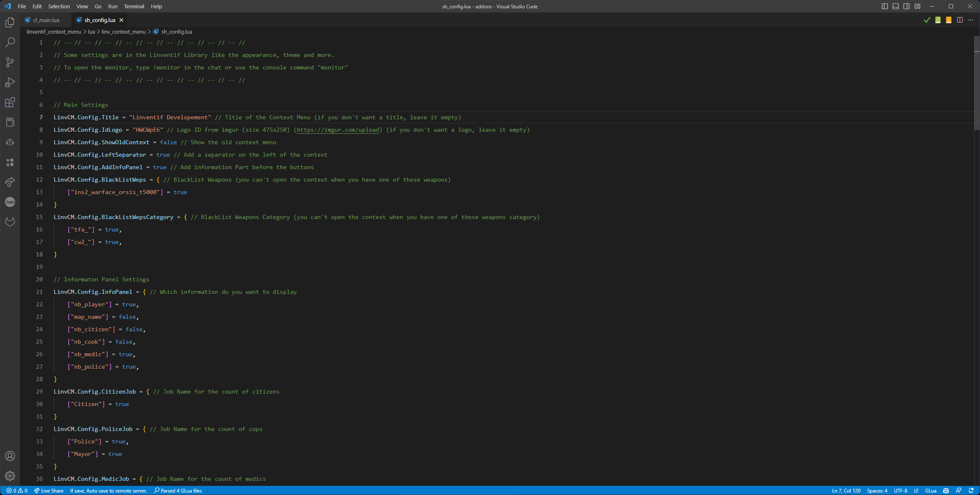Viewport: 980px width, 495px height.
Task: Click the "nb_citizen" key on line 24
Action: tap(91, 330)
